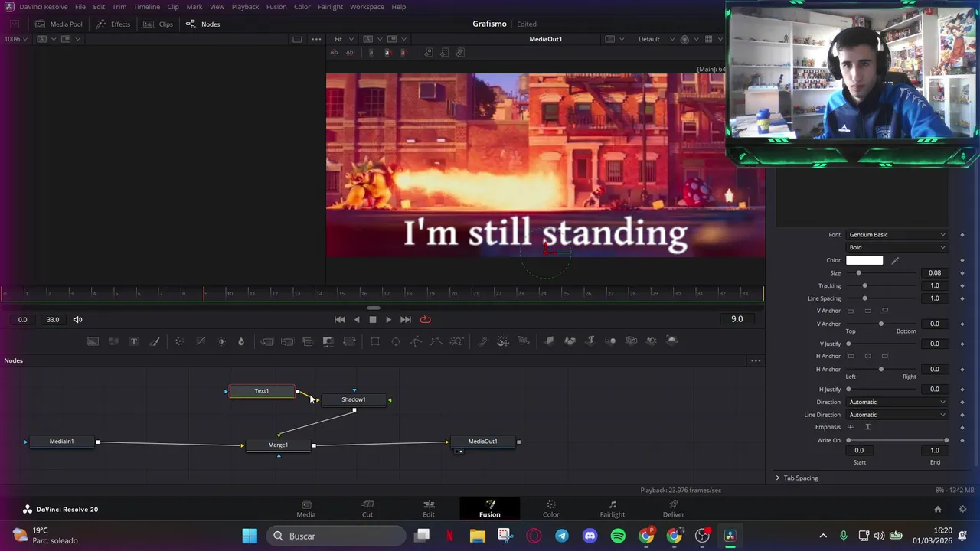Select the Background tool in the Fusion toolbar
Screen dimensions: 980x551
(93, 341)
